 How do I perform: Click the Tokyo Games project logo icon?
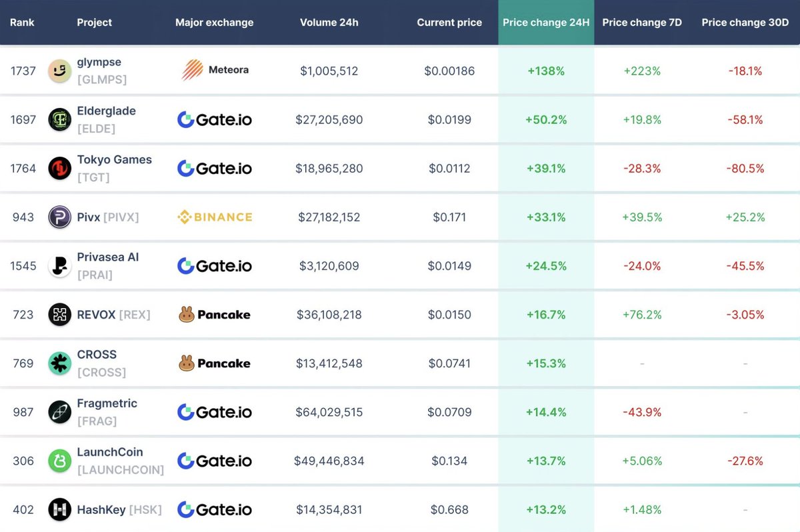60,168
